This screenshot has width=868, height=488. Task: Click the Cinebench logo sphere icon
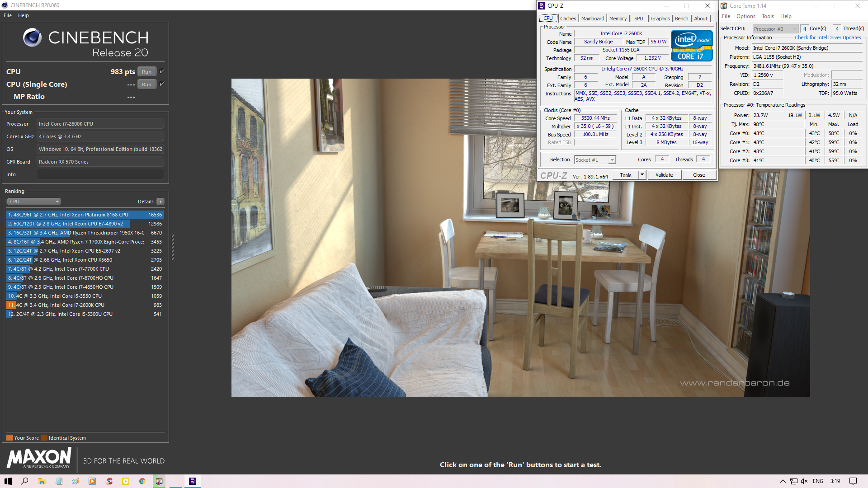click(x=32, y=38)
